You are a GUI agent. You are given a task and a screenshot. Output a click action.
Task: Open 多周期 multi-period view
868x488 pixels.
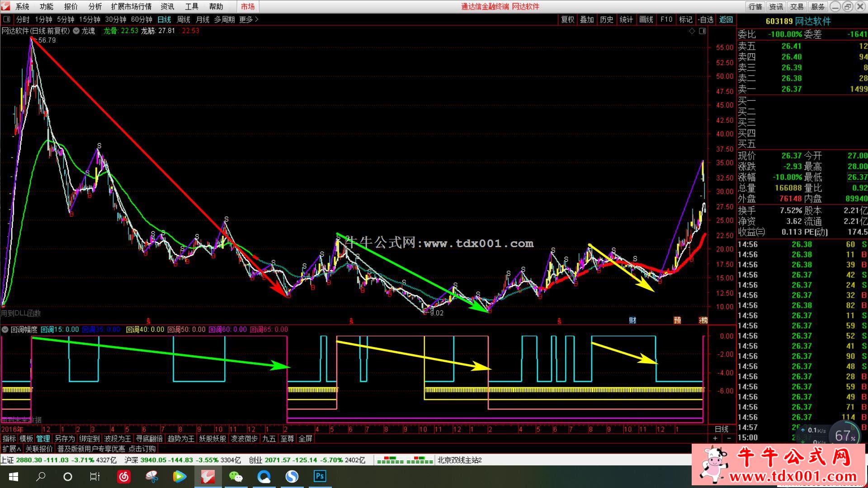224,19
